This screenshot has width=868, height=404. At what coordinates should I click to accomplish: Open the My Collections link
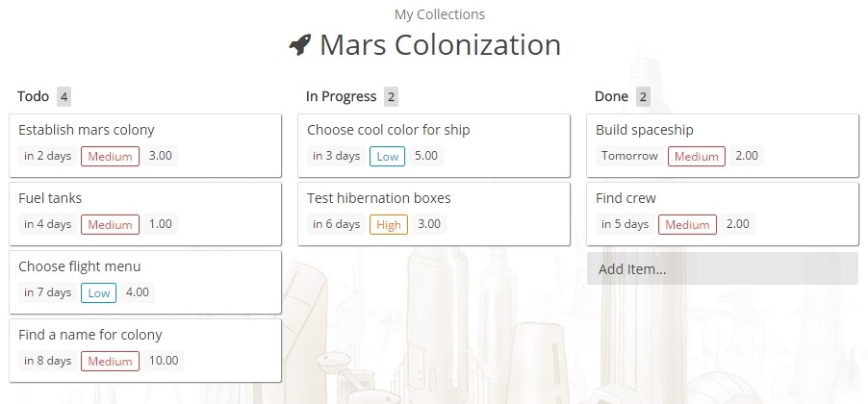pos(440,14)
